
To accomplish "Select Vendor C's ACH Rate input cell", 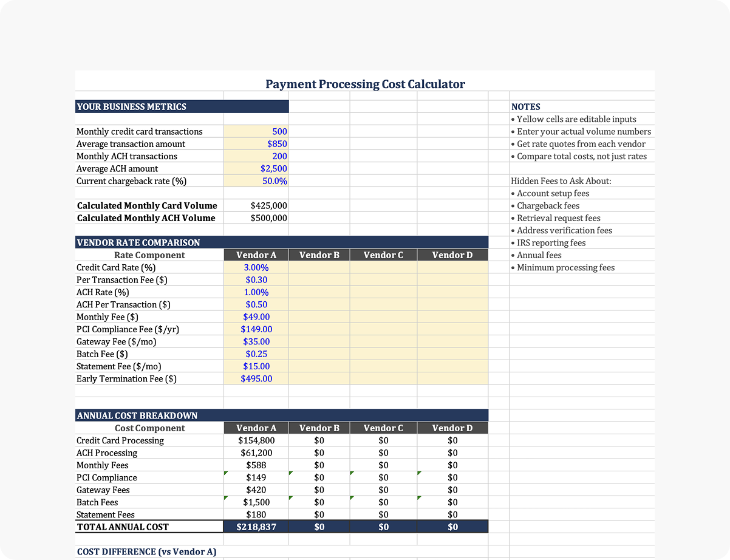I will (x=383, y=292).
